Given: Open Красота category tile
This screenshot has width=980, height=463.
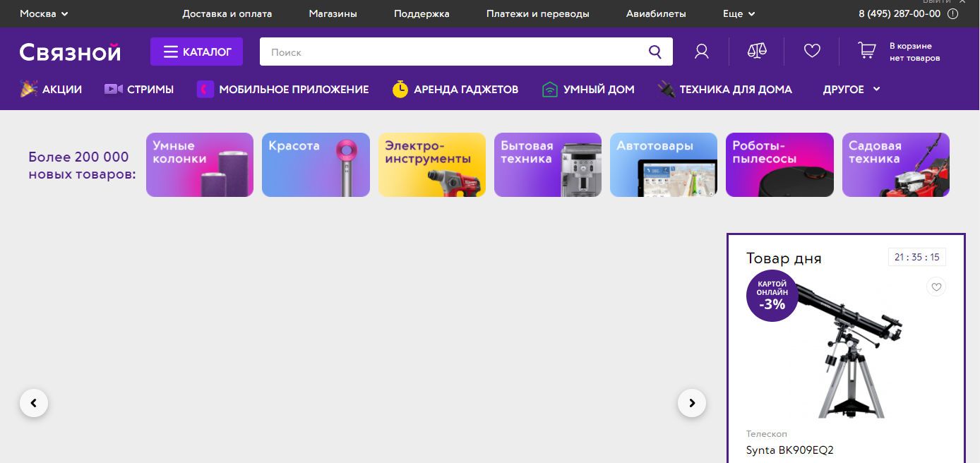Looking at the screenshot, I should pos(316,164).
